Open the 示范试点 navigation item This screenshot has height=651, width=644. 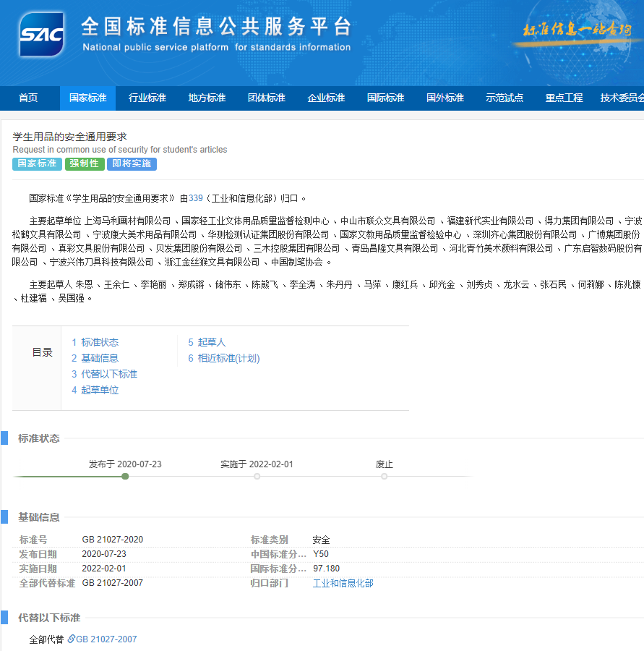click(x=505, y=98)
